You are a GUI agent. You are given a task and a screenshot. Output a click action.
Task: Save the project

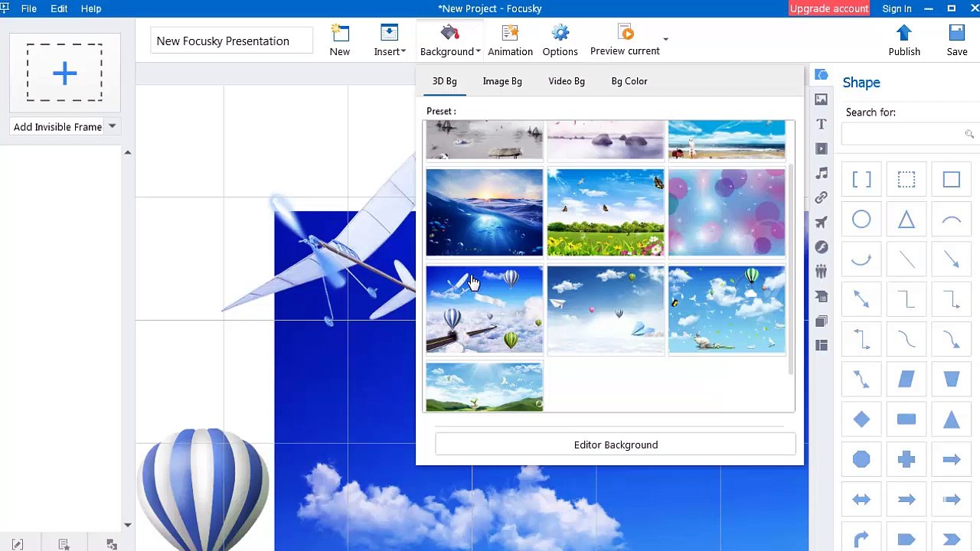click(x=957, y=41)
